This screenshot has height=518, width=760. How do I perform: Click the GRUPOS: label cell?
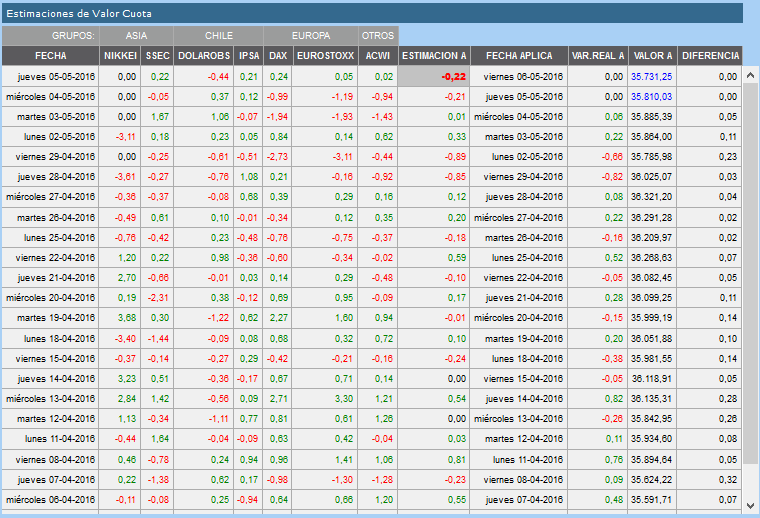point(50,36)
